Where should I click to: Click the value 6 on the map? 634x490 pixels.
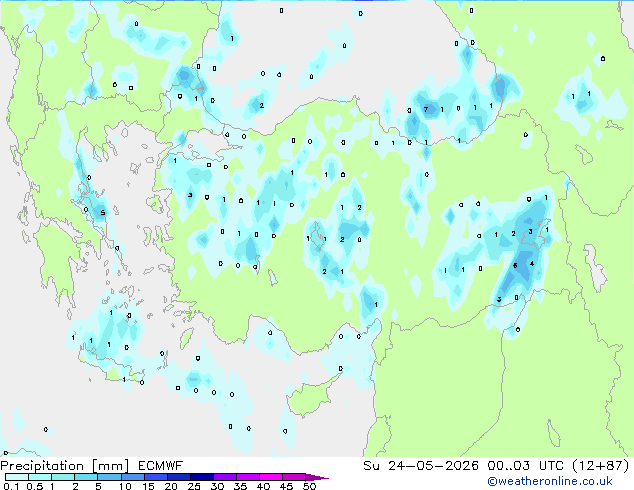pyautogui.click(x=515, y=265)
